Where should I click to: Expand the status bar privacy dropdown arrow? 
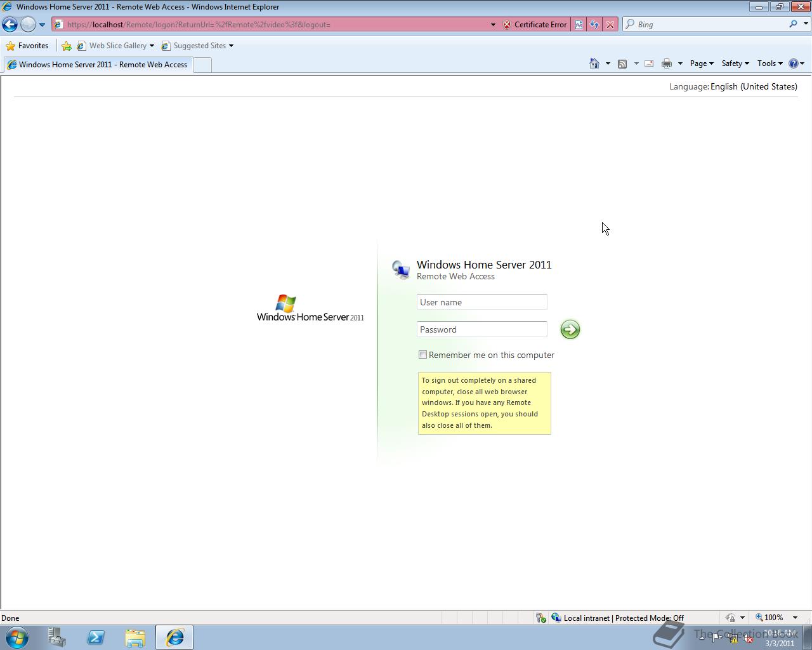[742, 618]
